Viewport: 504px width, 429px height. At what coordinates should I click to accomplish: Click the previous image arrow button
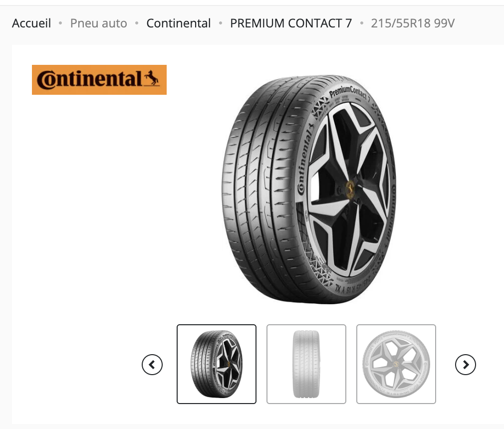(x=152, y=365)
